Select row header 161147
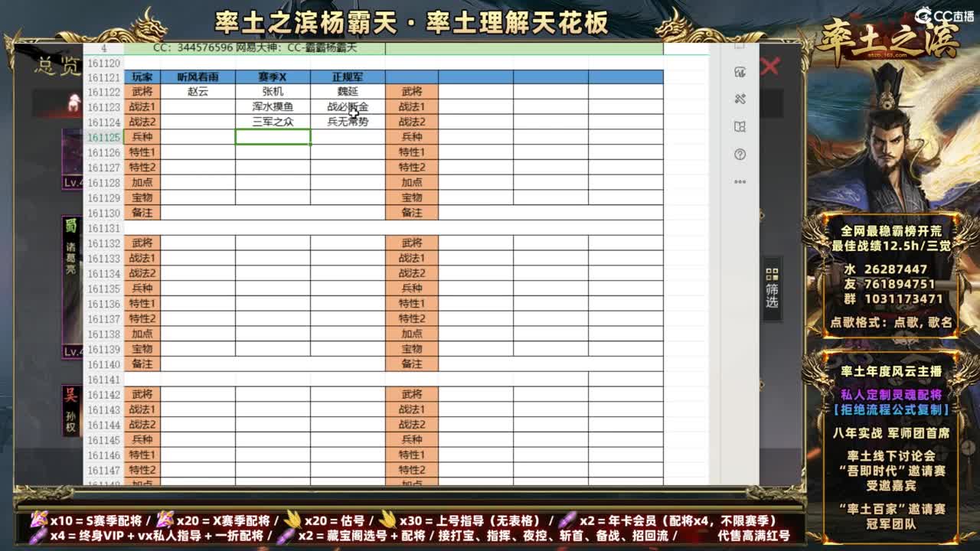 [x=103, y=471]
